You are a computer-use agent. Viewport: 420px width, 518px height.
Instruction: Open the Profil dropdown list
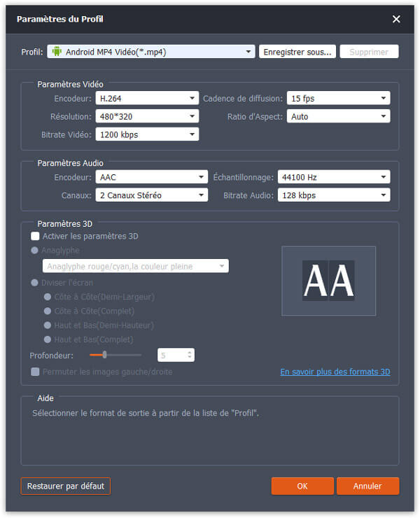tap(249, 52)
